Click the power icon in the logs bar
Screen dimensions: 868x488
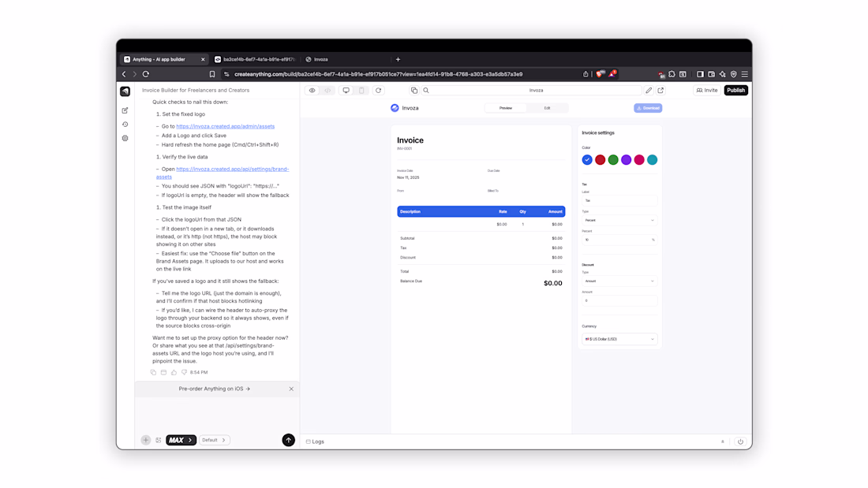740,441
